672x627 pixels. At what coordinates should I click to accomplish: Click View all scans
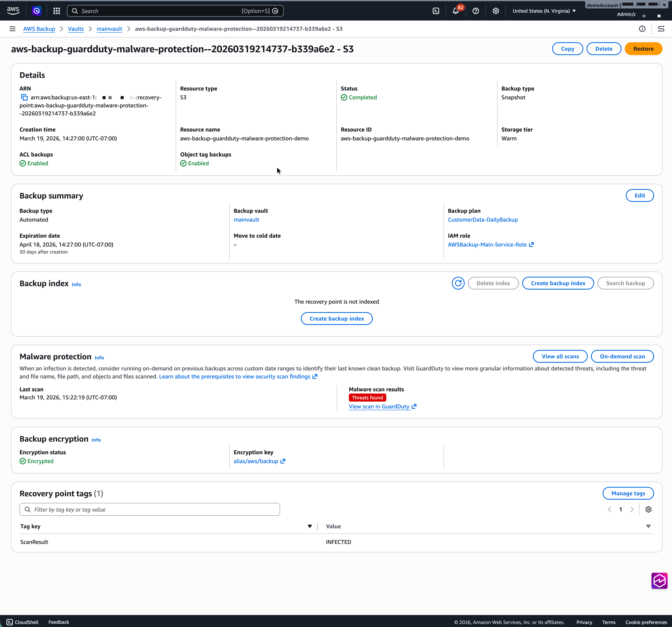pyautogui.click(x=560, y=356)
